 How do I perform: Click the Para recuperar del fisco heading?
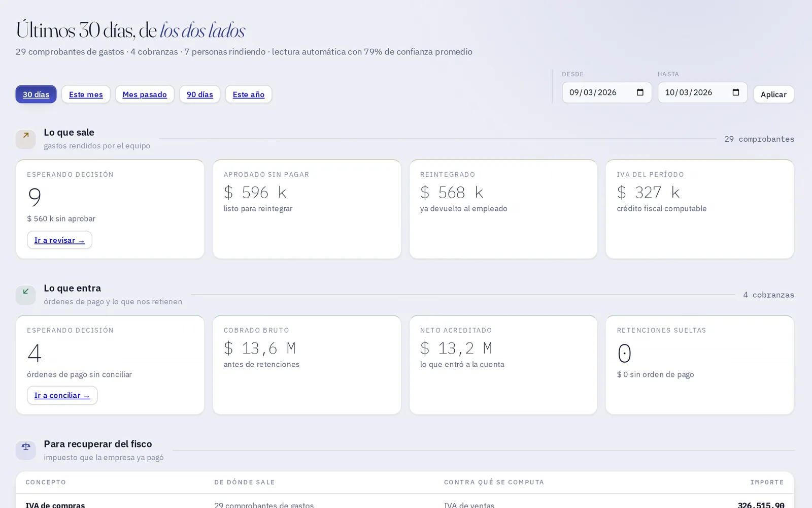coord(98,444)
